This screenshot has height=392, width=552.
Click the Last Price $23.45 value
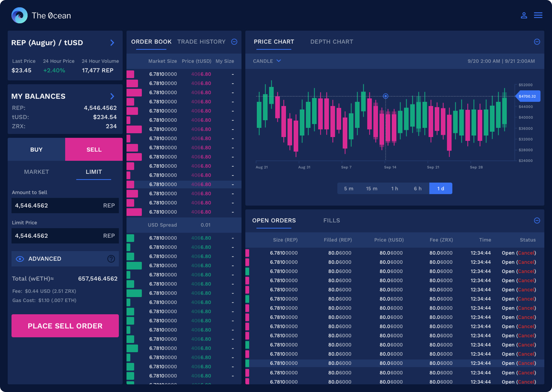point(21,70)
